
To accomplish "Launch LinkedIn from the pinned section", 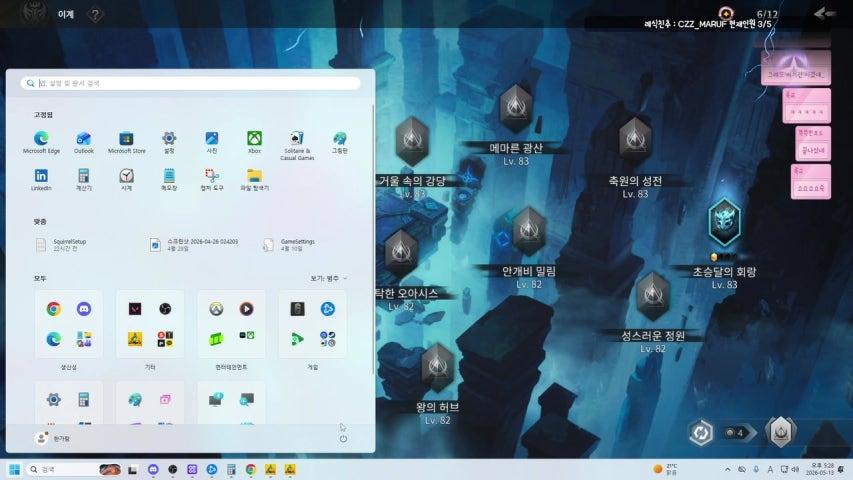I will click(41, 180).
